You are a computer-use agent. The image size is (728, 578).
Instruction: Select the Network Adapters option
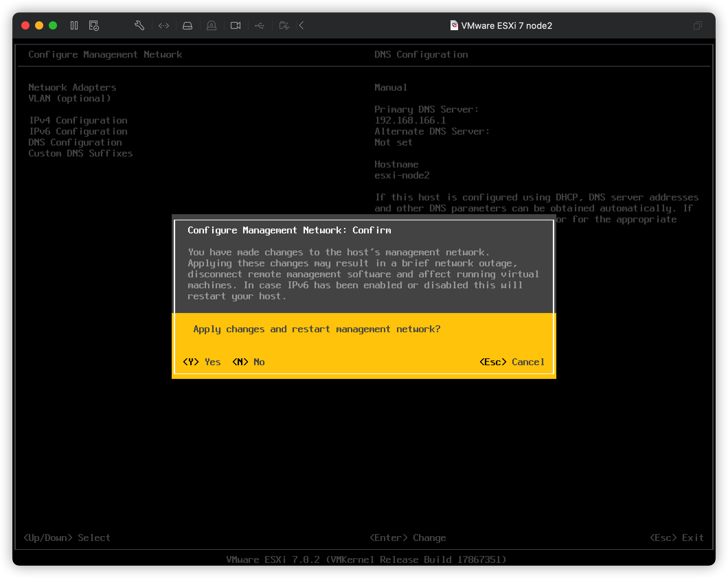72,87
